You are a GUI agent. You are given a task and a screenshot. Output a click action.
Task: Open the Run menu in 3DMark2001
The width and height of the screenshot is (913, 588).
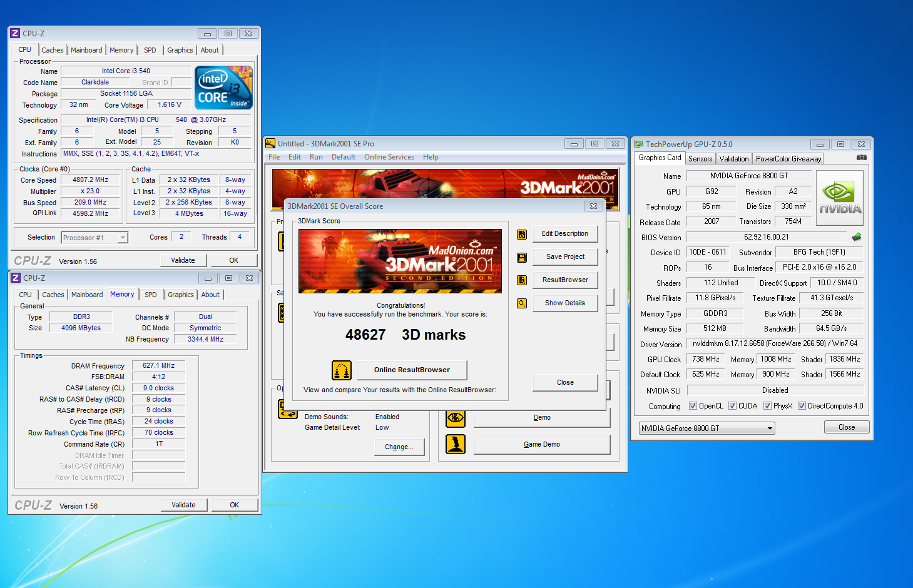pos(316,157)
